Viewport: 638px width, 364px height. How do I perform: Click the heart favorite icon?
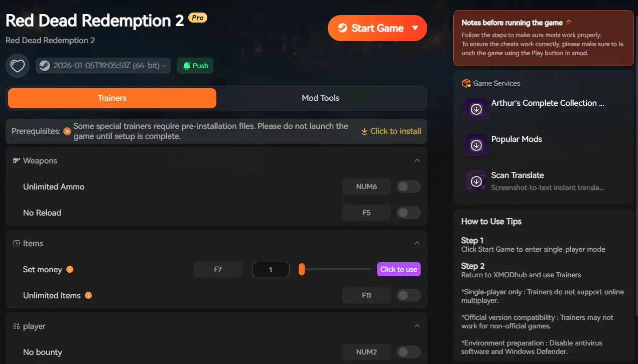[x=17, y=65]
